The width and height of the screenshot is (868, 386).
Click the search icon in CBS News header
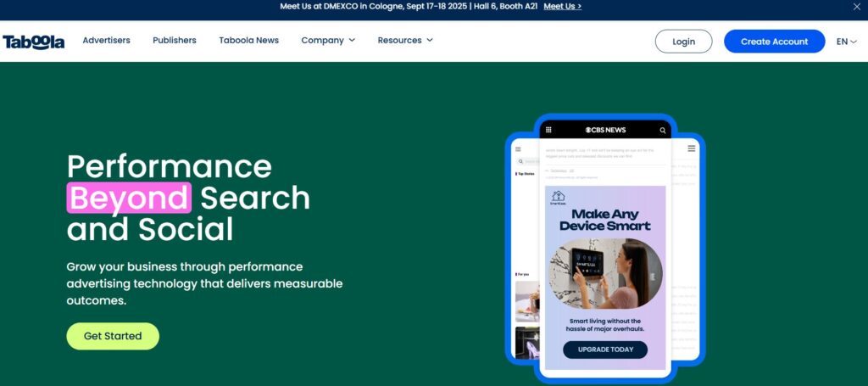click(663, 131)
